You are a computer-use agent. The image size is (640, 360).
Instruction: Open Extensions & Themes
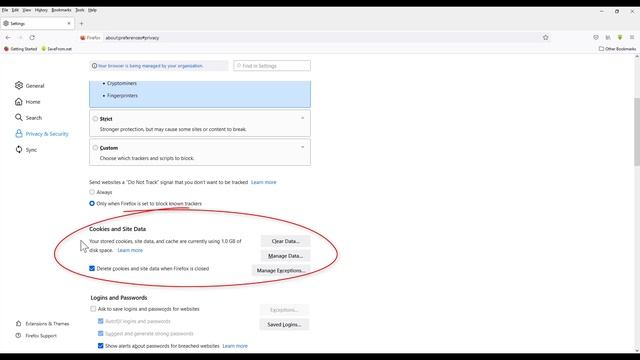pos(42,324)
